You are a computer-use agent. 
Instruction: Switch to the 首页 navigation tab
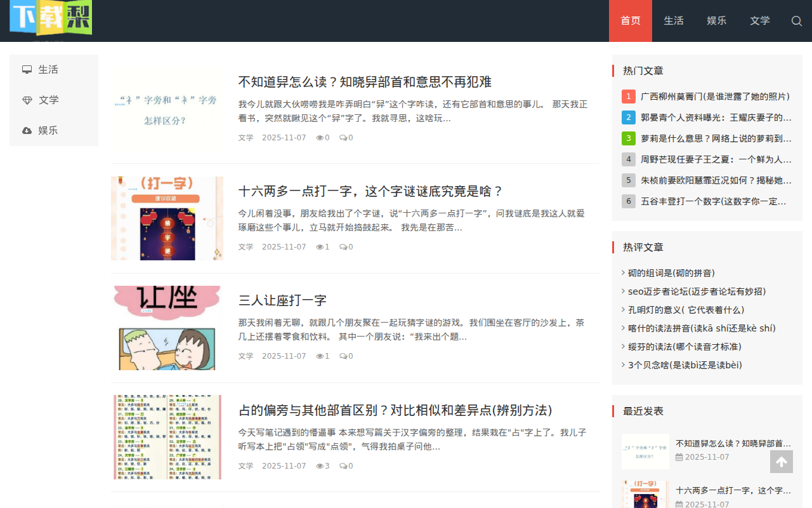coord(630,21)
